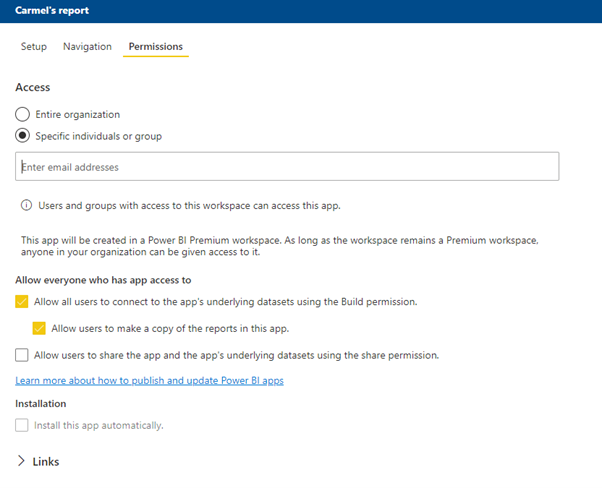Screen dimensions: 602x488
Task: Click the Allow everyone who has app access heading
Action: tap(103, 280)
